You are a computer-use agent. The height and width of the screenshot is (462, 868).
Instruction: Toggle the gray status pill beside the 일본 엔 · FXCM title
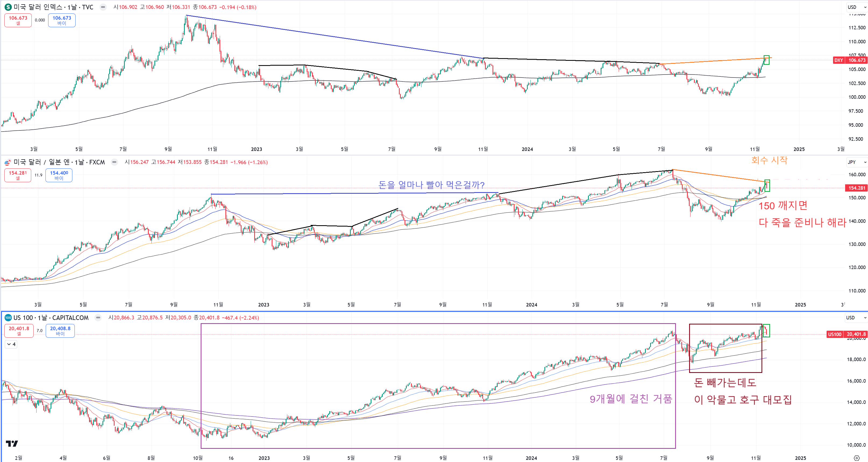(115, 163)
